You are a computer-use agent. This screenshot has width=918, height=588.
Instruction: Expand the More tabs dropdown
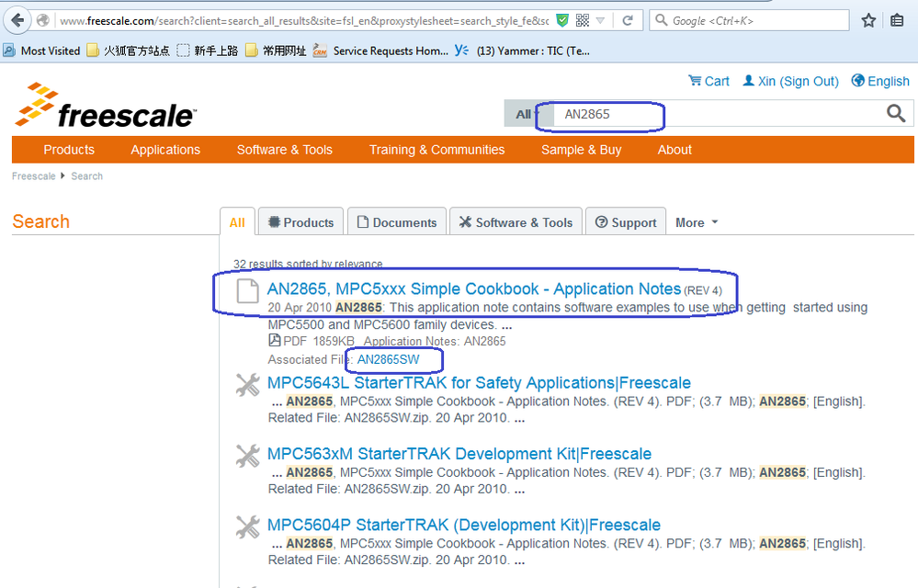[697, 222]
